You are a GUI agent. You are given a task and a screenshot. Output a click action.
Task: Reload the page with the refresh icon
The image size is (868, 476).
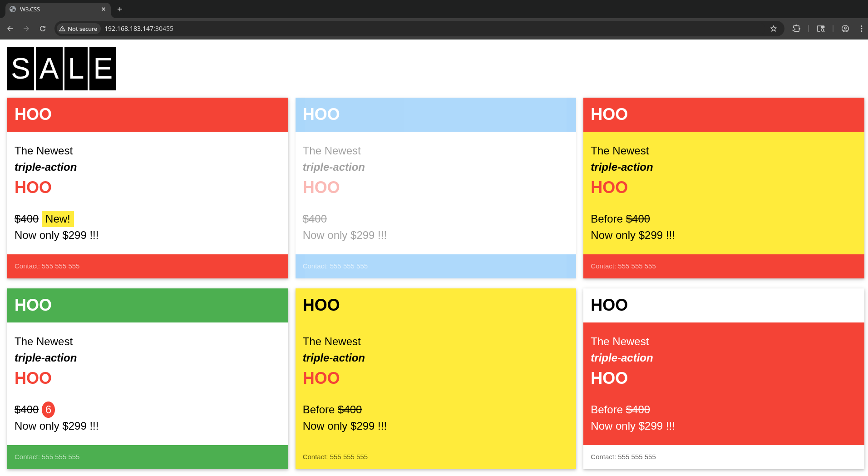pyautogui.click(x=43, y=29)
